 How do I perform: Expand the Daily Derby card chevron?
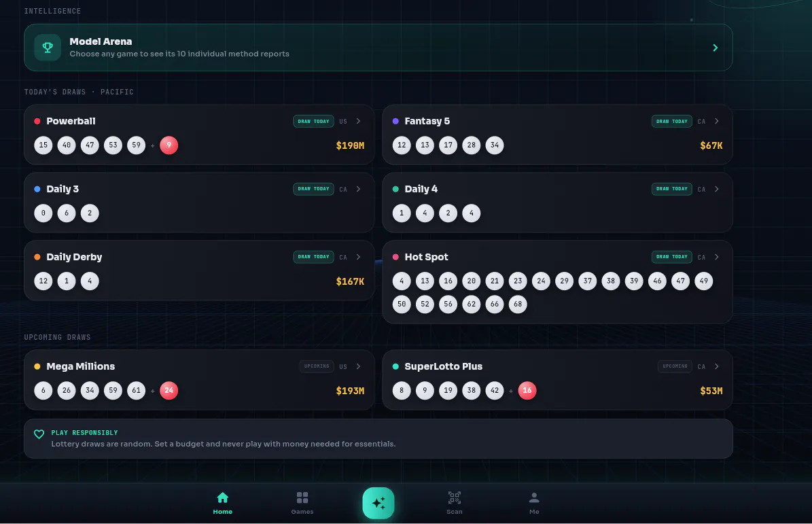tap(358, 257)
